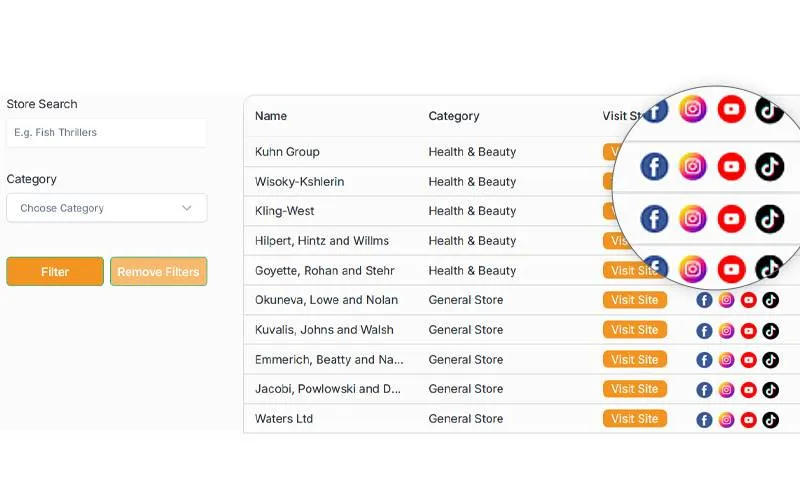Screen dimensions: 800x480
Task: Visit Site for Waters Ltd
Action: pos(635,419)
